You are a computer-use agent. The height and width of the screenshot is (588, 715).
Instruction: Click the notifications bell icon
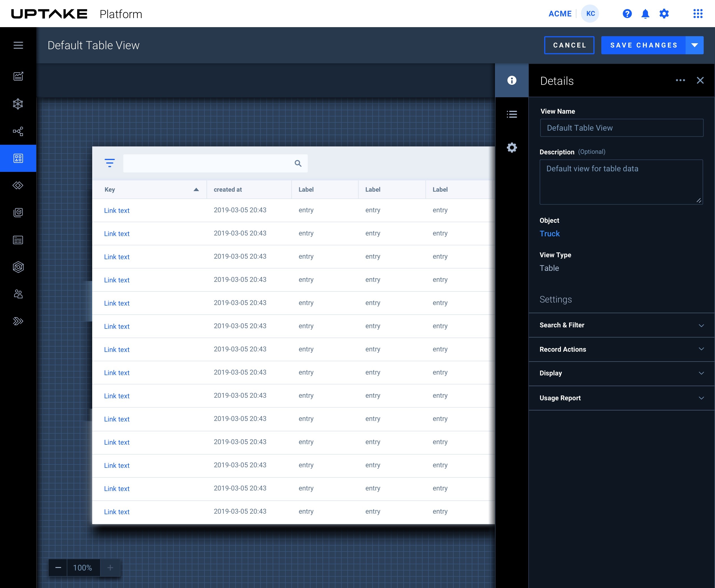[645, 14]
